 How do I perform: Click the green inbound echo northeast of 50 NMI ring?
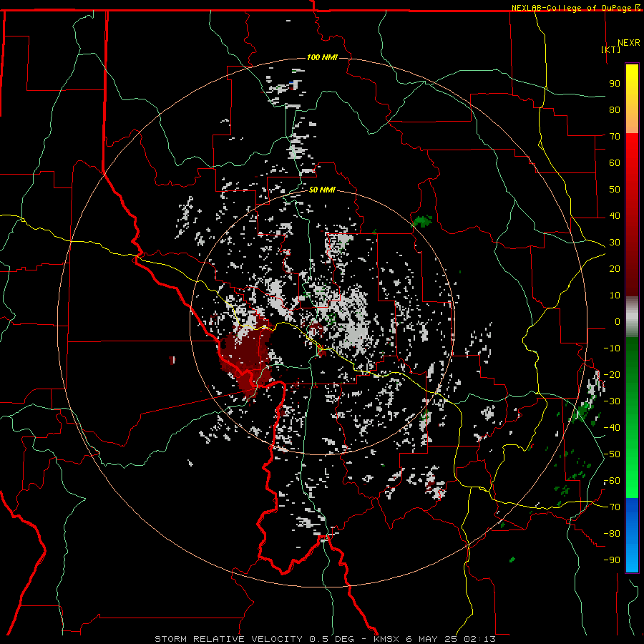[421, 221]
